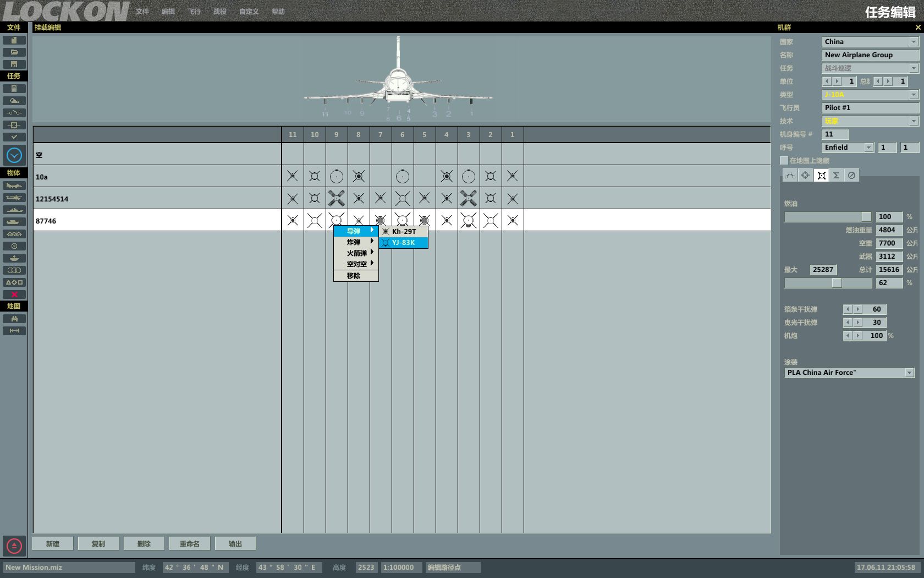Click pylon 9 weapon icon in 12154514 row

click(337, 198)
